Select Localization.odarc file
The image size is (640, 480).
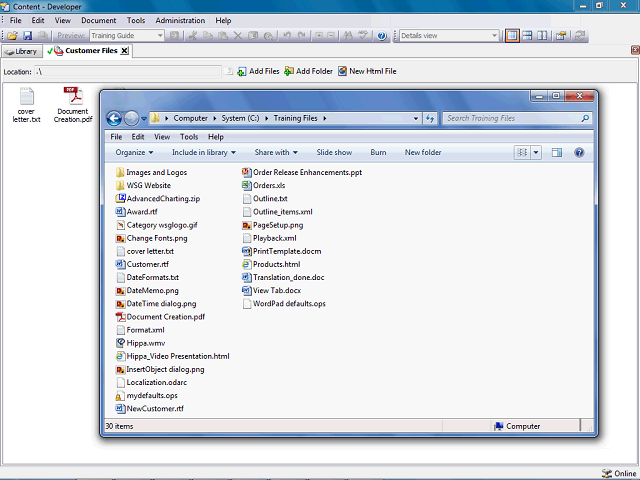tap(151, 383)
